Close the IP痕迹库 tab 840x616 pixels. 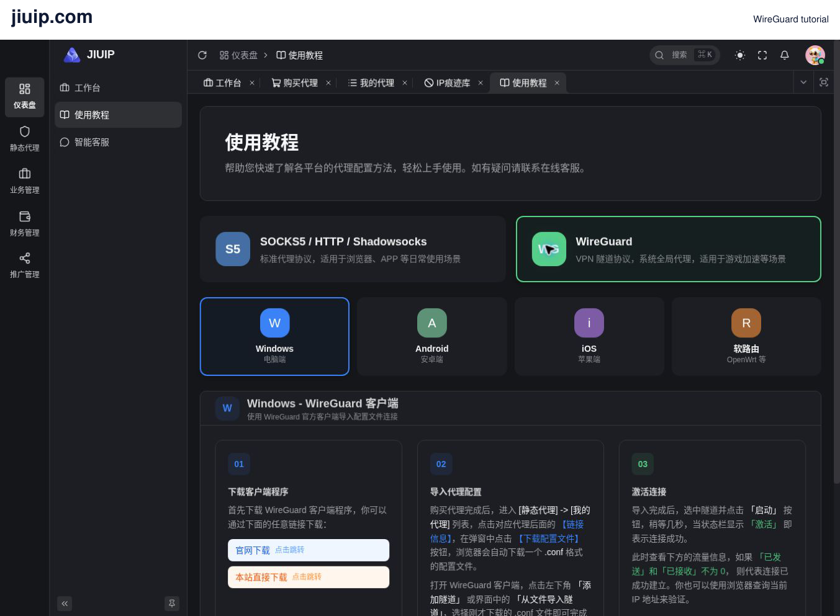(x=481, y=83)
